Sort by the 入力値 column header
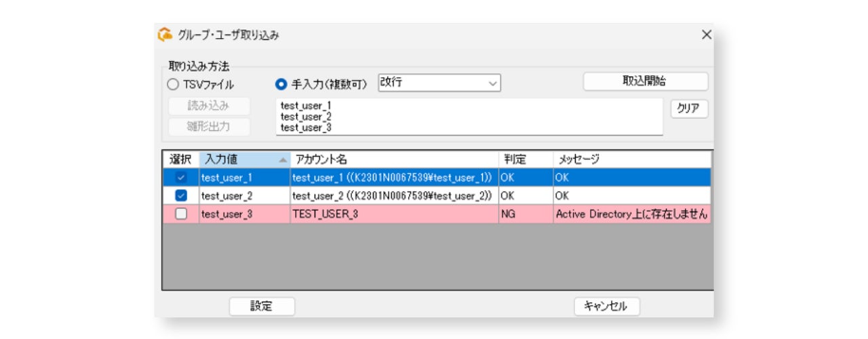868x339 pixels. point(244,159)
